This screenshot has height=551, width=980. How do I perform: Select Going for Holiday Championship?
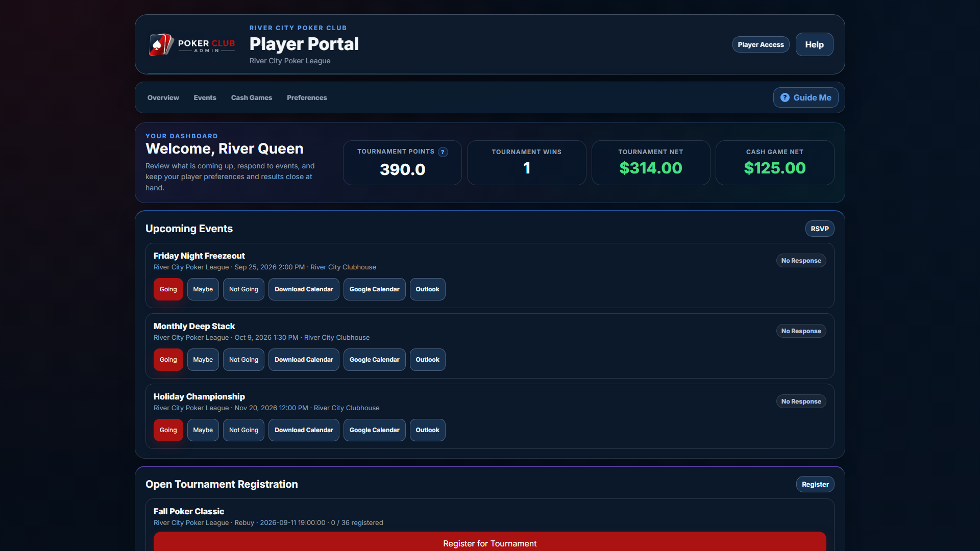point(168,430)
